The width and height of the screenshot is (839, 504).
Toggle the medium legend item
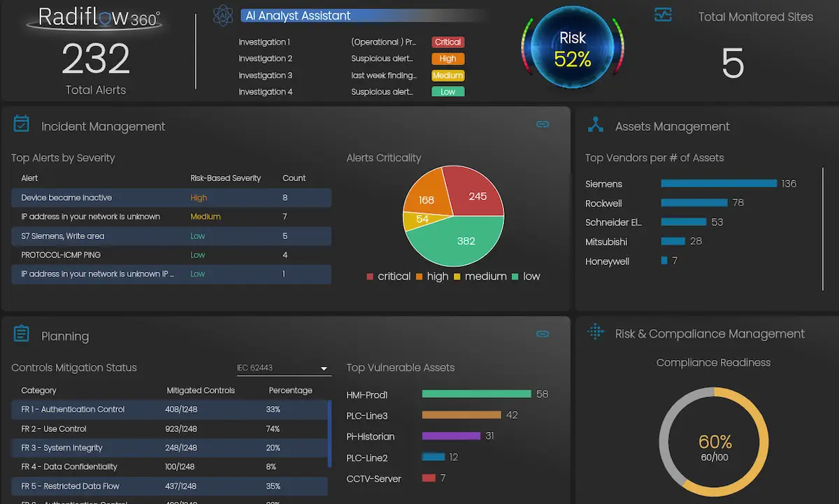click(x=480, y=276)
